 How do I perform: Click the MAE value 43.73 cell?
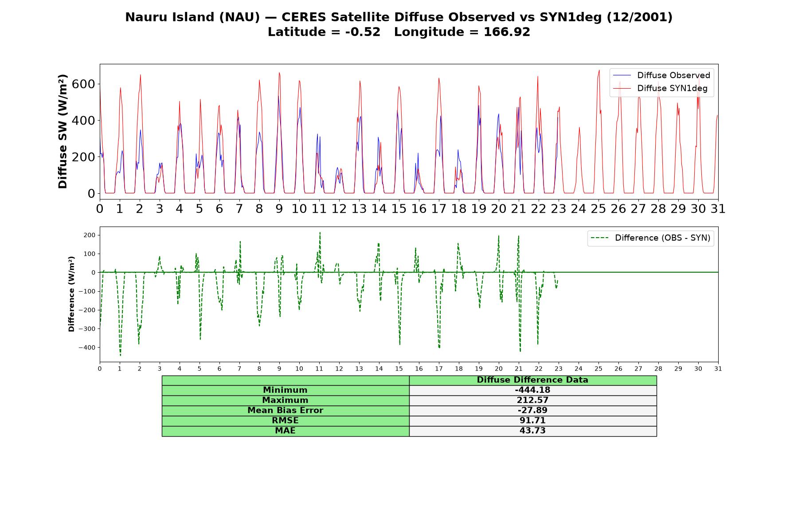click(x=533, y=431)
